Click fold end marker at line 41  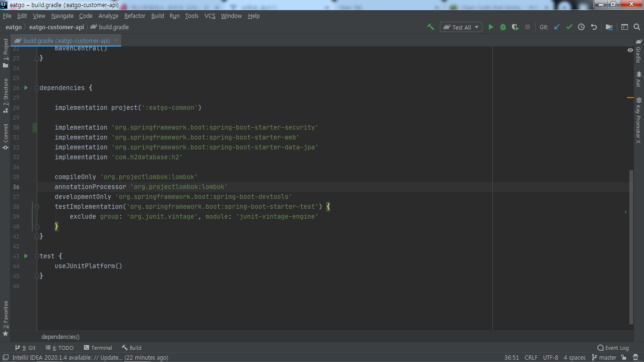coord(37,236)
